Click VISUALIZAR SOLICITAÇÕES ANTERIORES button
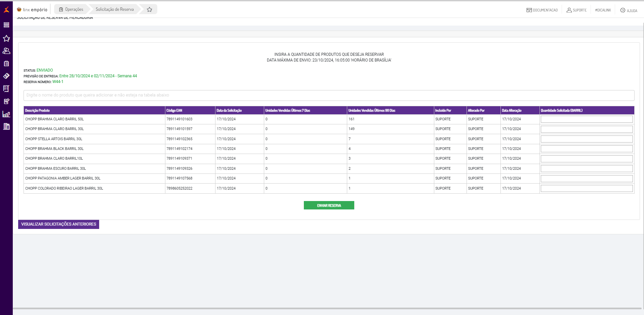Screen dimensions: 644x315 pos(59,224)
